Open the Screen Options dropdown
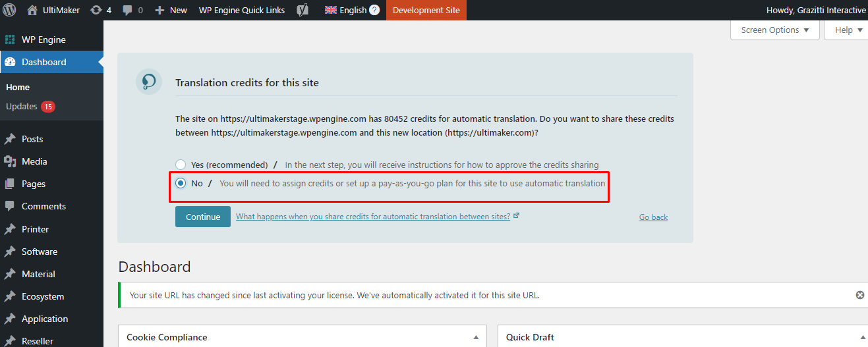 click(775, 30)
